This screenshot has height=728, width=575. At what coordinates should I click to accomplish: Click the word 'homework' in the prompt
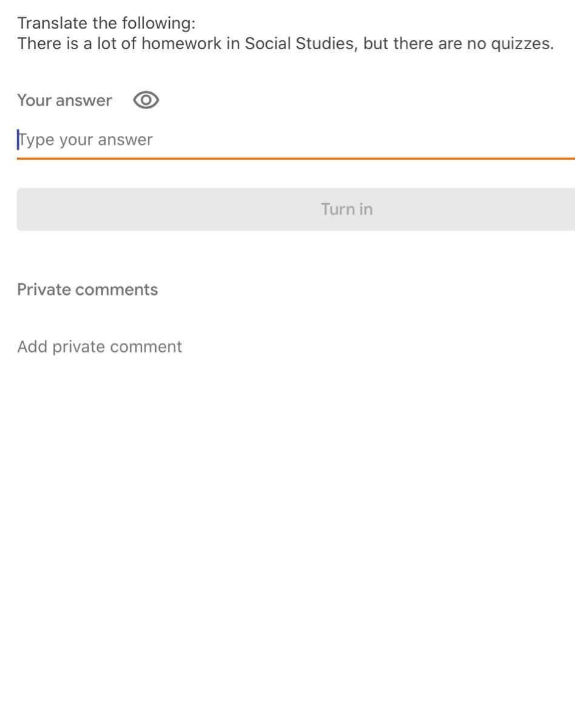coord(181,44)
